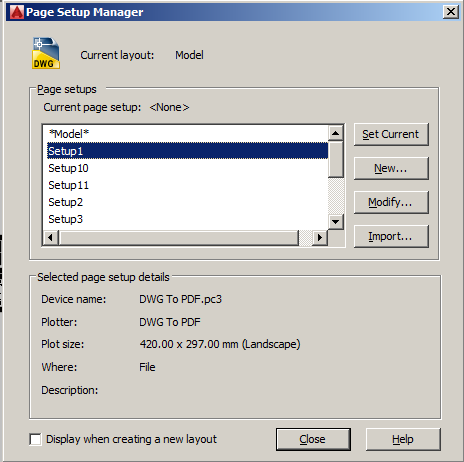Click the plot size 420.00 x 297.00 mm value
This screenshot has height=462, width=464.
[220, 344]
